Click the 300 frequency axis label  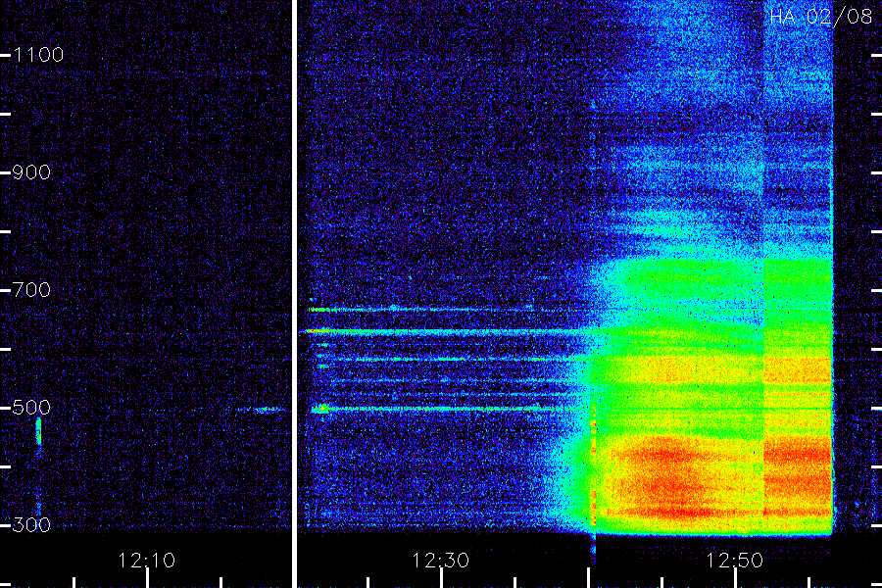(x=31, y=525)
